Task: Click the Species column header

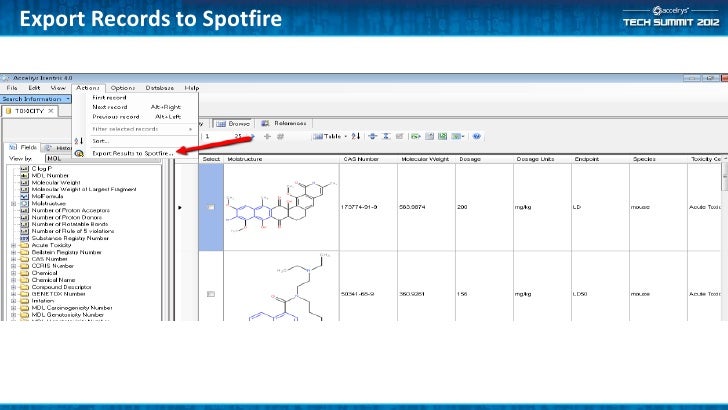Action: coord(658,159)
